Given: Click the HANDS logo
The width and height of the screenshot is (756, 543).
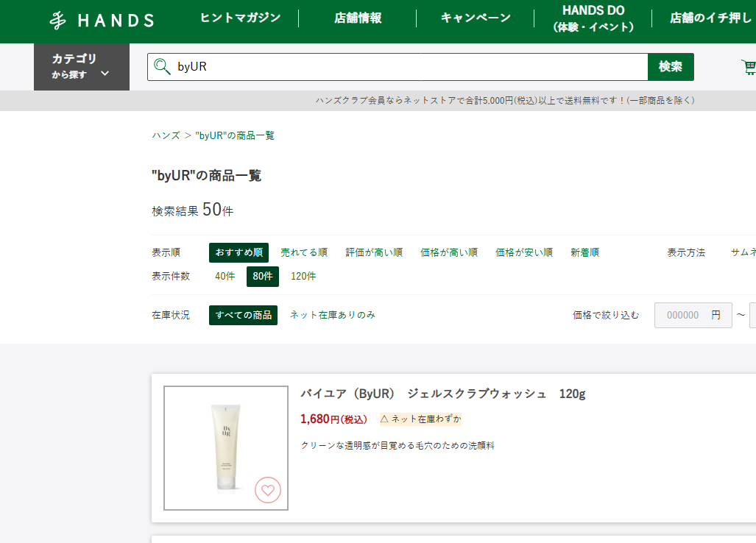Looking at the screenshot, I should click(x=102, y=21).
